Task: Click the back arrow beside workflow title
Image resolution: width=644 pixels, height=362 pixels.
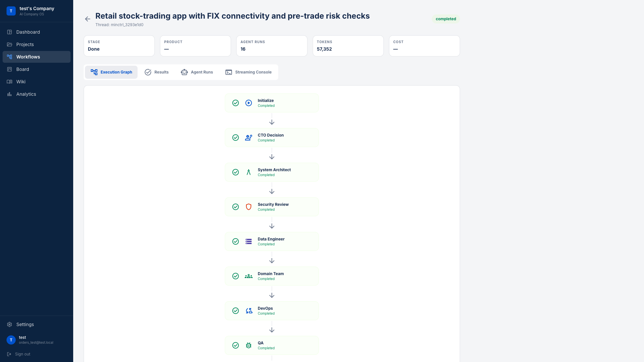Action: (x=88, y=19)
